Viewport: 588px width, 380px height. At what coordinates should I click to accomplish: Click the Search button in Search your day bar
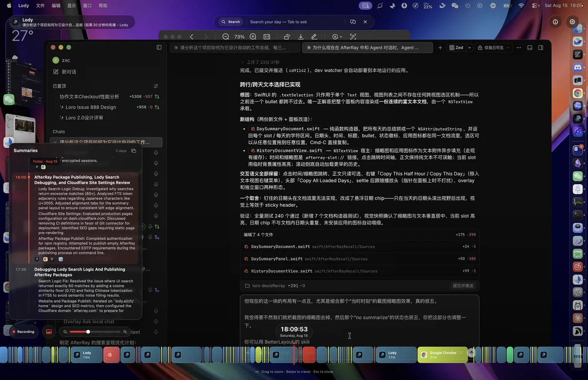pyautogui.click(x=230, y=22)
